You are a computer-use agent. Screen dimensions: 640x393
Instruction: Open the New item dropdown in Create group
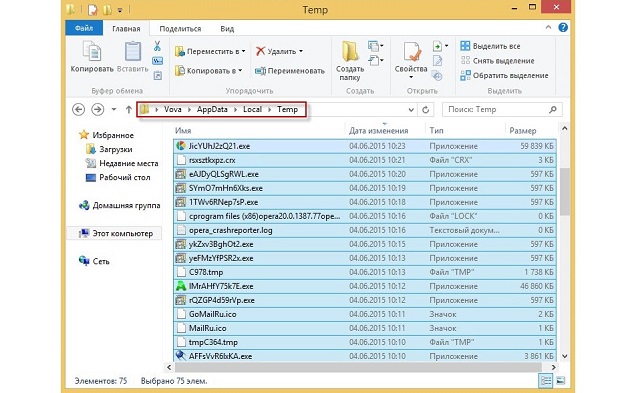(x=375, y=46)
